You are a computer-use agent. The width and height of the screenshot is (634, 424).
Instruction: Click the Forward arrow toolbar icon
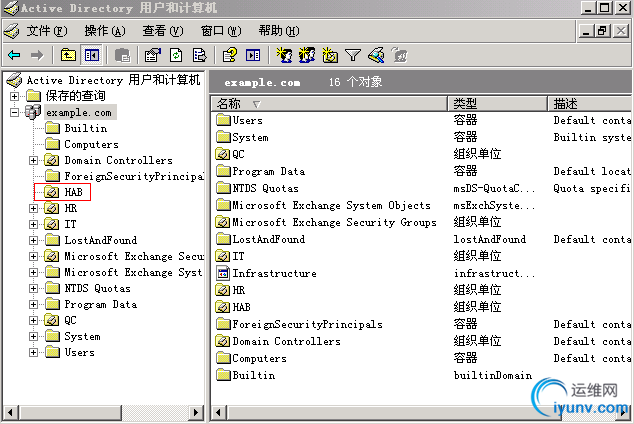(37, 55)
